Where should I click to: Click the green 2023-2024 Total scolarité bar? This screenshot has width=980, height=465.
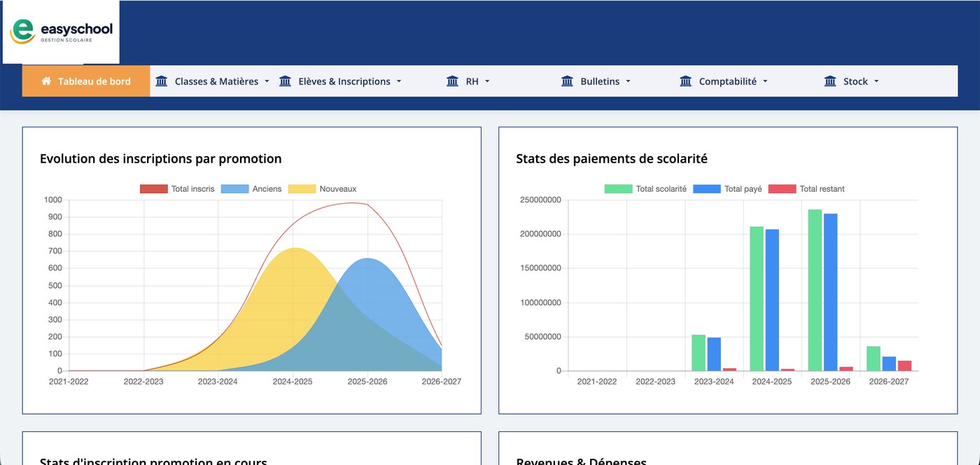click(699, 353)
